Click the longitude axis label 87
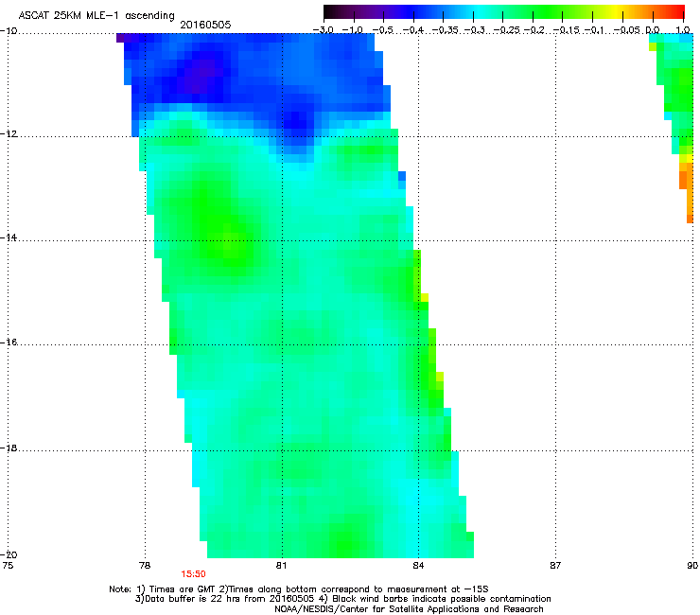Screen dimensions: 700x615 (555, 566)
